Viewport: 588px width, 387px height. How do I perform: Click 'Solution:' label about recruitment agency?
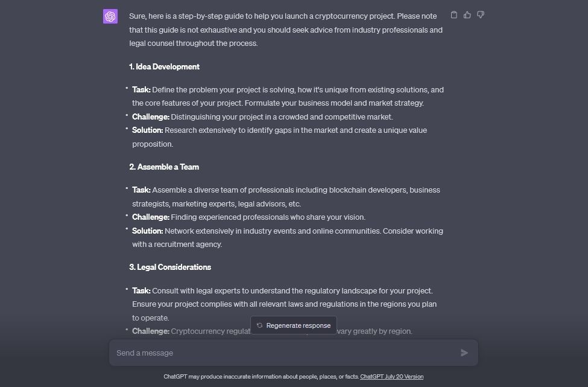[147, 231]
